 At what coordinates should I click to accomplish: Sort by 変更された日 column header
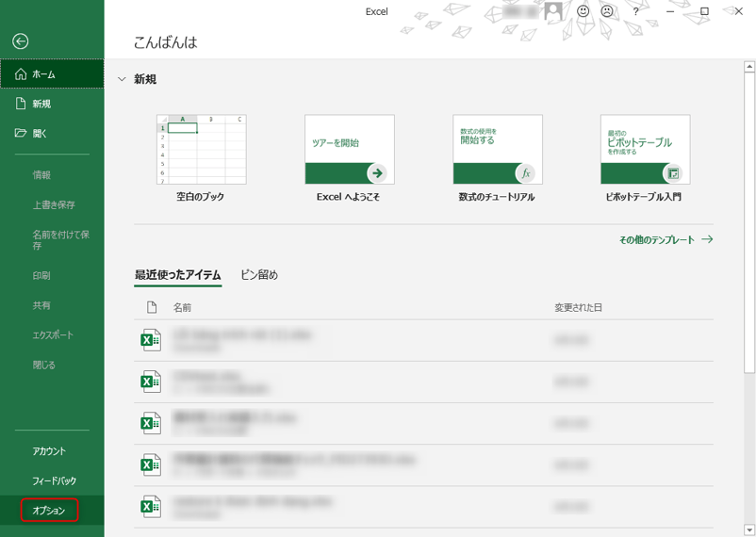578,307
